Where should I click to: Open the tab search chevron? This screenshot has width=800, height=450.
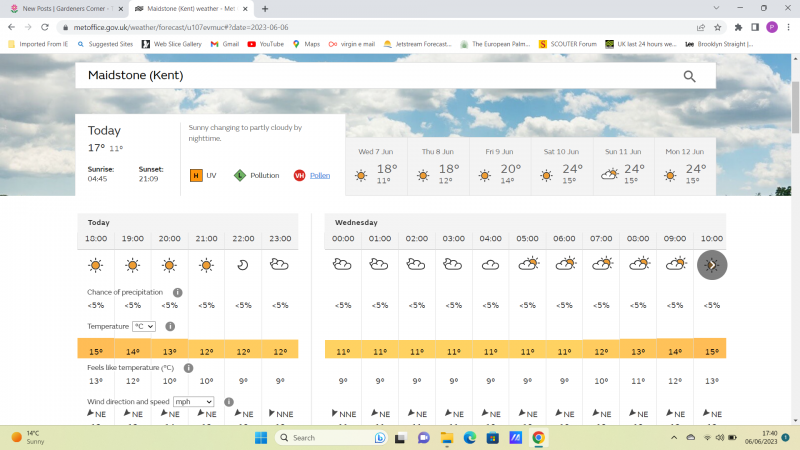pos(716,8)
